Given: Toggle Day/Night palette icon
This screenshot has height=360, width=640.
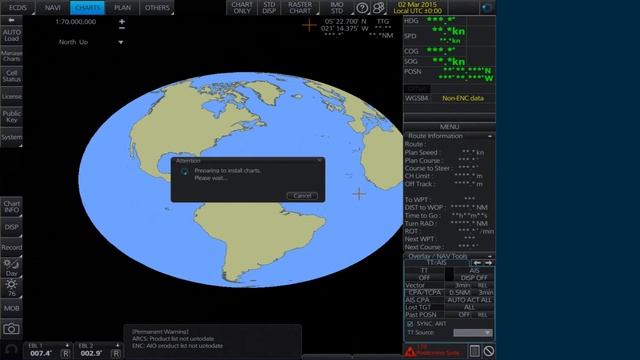Looking at the screenshot, I should (x=11, y=268).
